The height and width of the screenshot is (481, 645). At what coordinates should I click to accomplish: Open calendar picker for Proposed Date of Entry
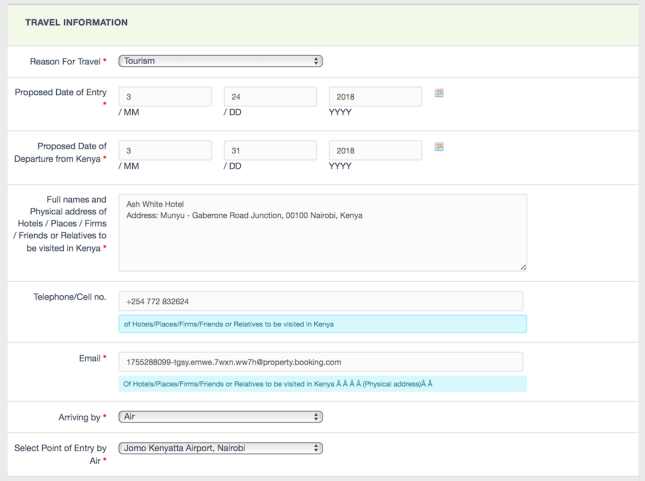(x=439, y=93)
